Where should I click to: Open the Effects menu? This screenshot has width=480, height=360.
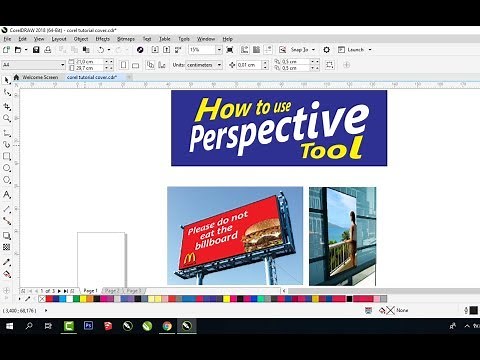pyautogui.click(x=102, y=39)
